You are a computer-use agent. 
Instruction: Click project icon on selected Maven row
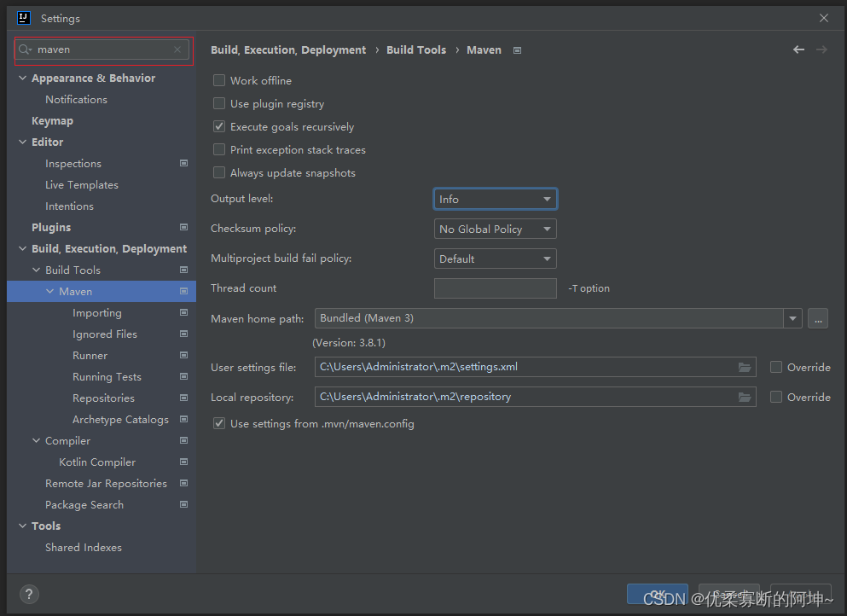click(183, 291)
